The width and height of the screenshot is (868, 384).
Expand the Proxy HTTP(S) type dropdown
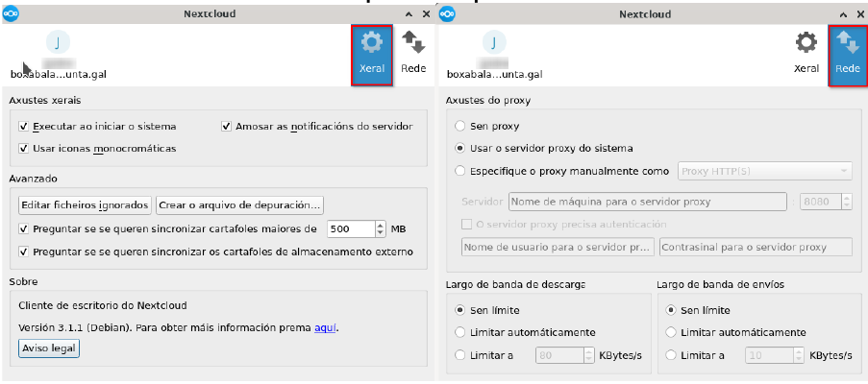pyautogui.click(x=764, y=172)
